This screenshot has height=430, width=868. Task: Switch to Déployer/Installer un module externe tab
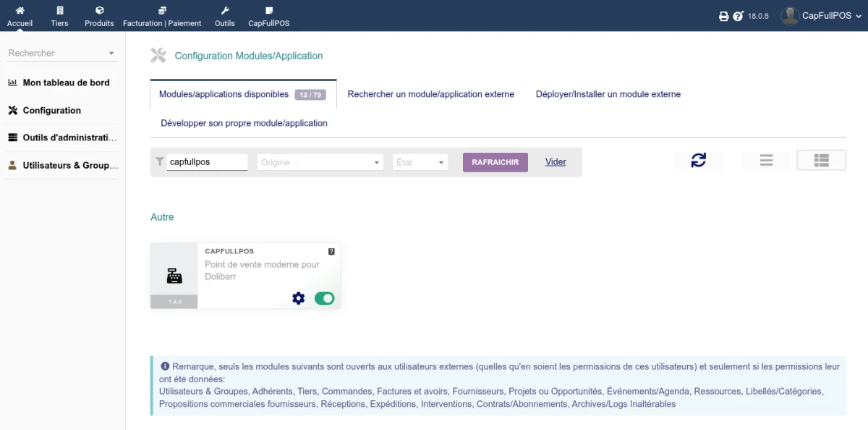coord(608,94)
